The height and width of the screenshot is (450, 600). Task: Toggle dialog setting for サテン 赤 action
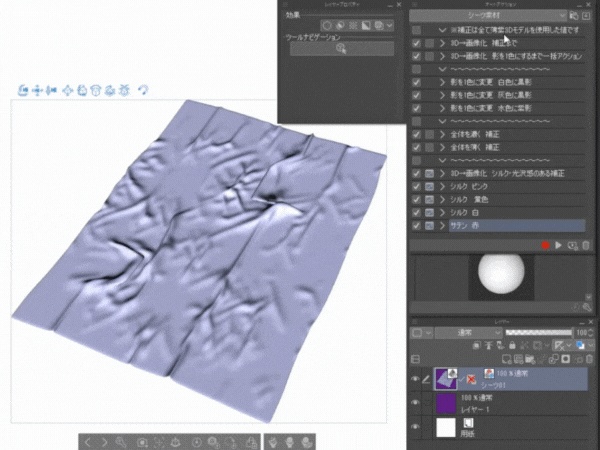pos(429,225)
